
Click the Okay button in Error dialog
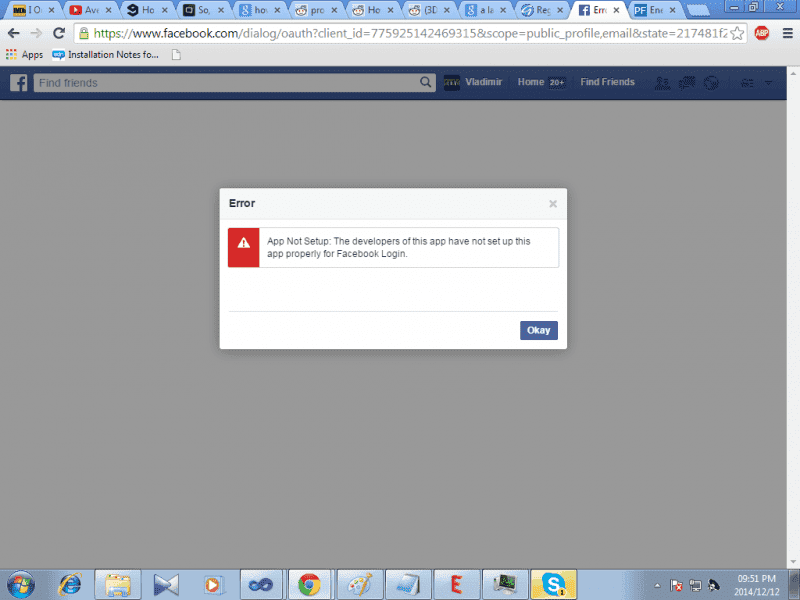(538, 330)
